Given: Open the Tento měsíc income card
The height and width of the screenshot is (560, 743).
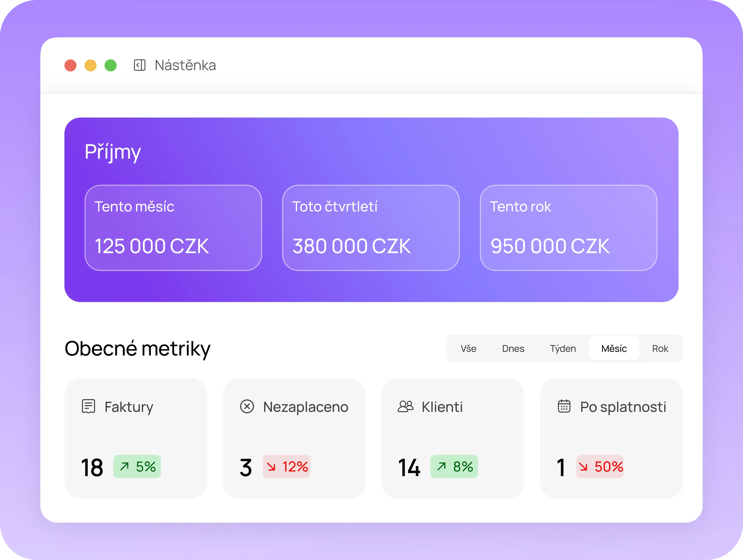Looking at the screenshot, I should (173, 228).
